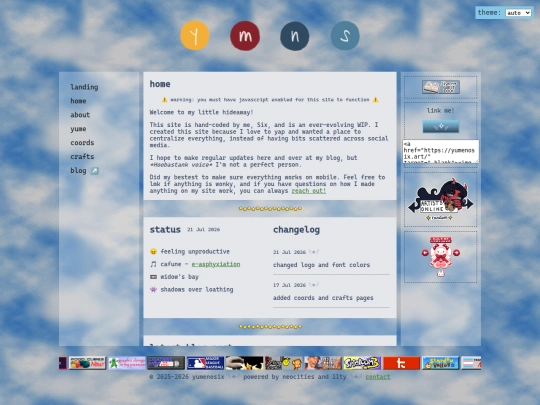Click the 'added coords and crafts pages' entry
The width and height of the screenshot is (540, 405).
point(323,298)
